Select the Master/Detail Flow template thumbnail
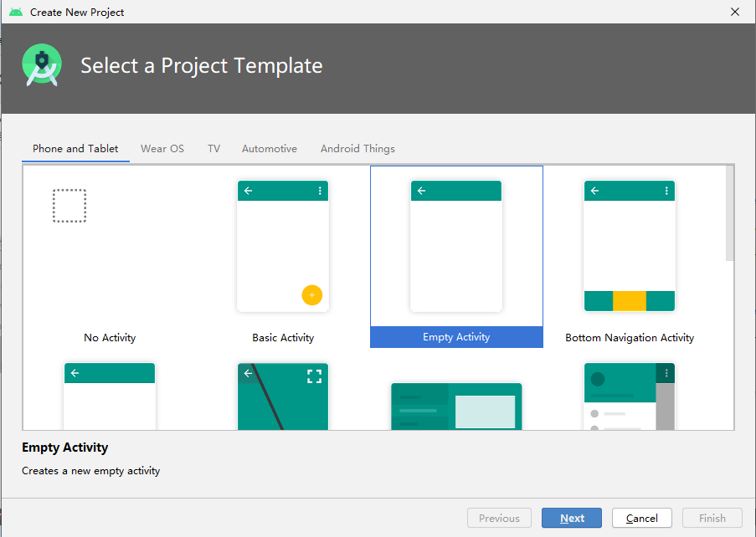 pos(456,406)
